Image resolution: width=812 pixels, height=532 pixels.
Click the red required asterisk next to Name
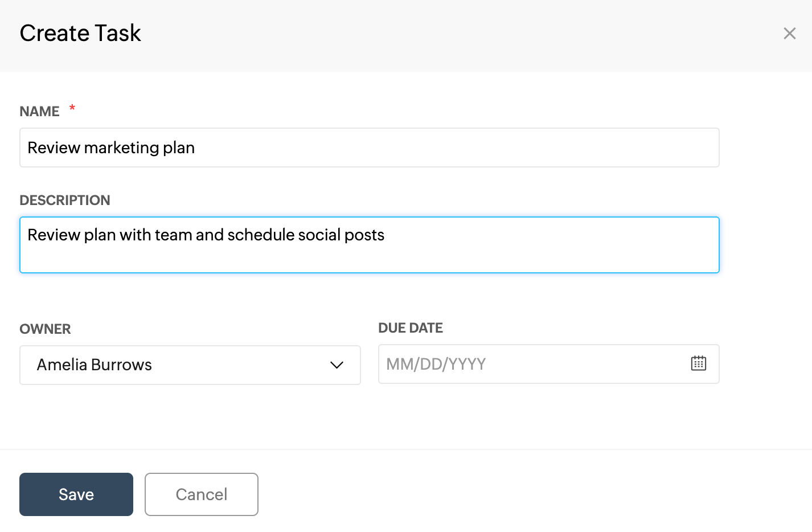(x=72, y=108)
